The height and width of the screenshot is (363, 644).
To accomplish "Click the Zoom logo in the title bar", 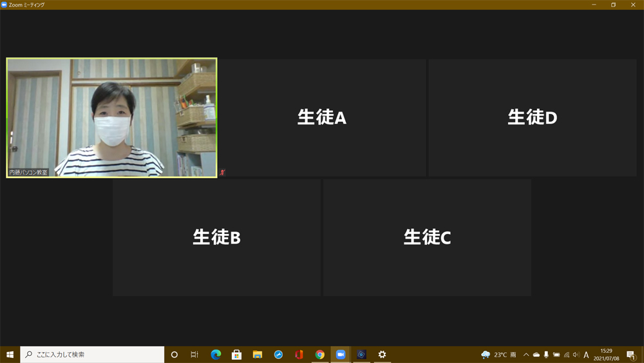I will pos(4,5).
